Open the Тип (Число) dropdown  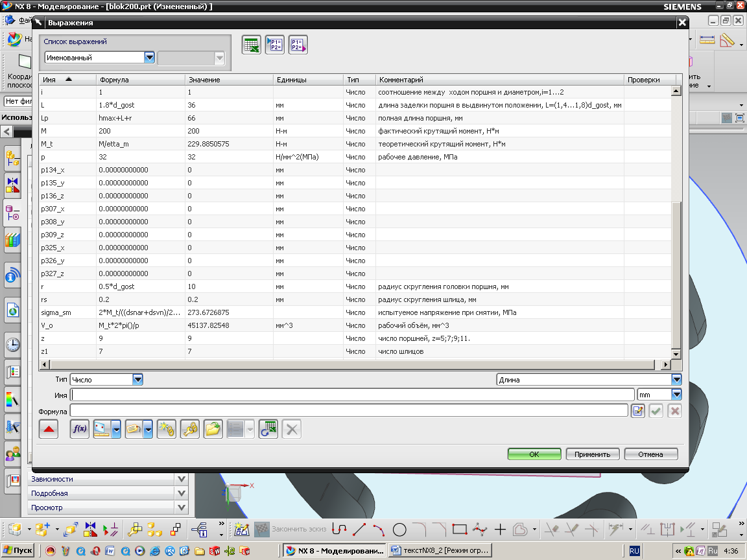coord(137,380)
